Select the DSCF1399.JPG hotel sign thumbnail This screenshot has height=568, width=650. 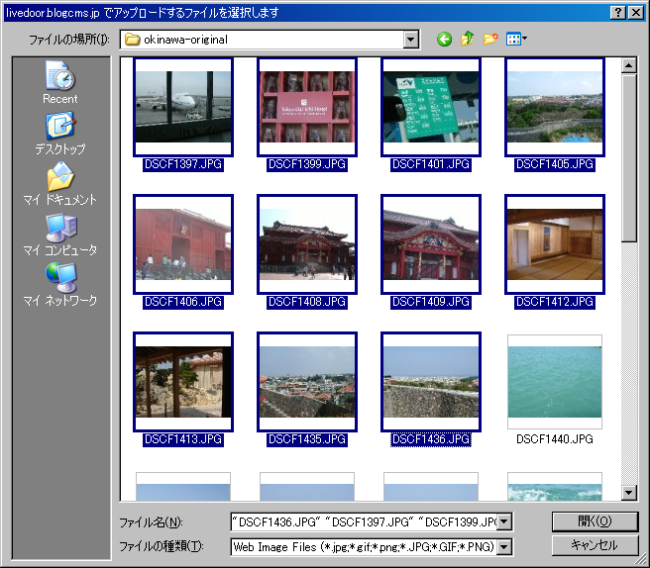(x=307, y=107)
